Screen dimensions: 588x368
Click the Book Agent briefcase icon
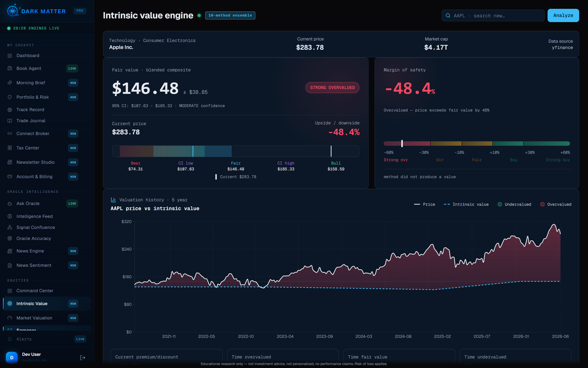click(x=10, y=68)
